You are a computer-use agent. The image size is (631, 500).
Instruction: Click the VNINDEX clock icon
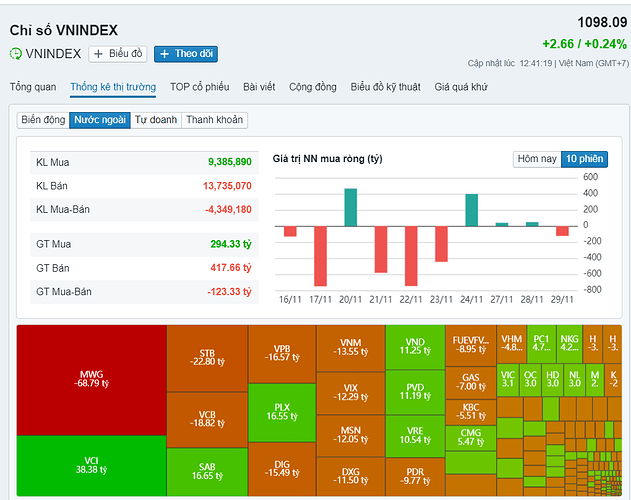[x=15, y=54]
